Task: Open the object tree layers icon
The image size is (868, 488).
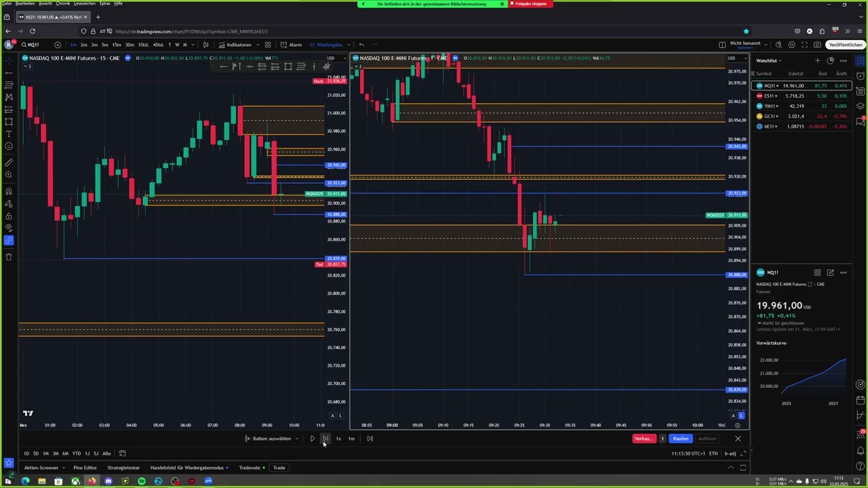Action: pyautogui.click(x=861, y=106)
